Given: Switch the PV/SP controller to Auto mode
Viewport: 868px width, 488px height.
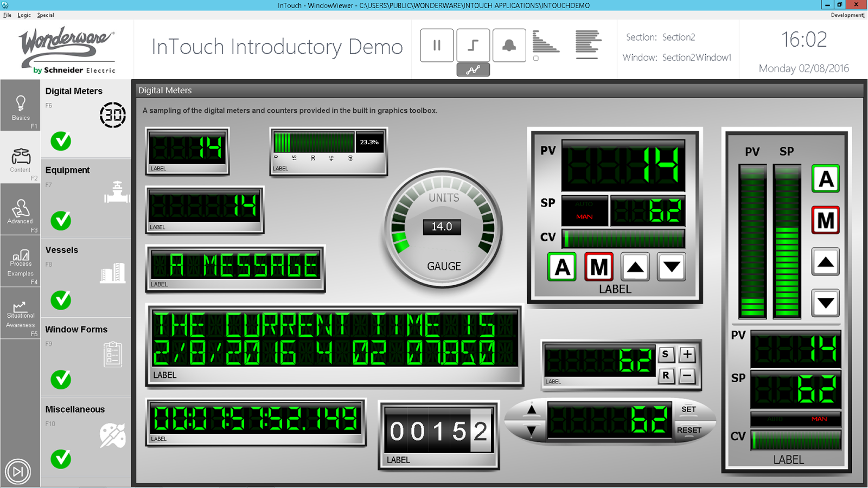Looking at the screenshot, I should (561, 267).
